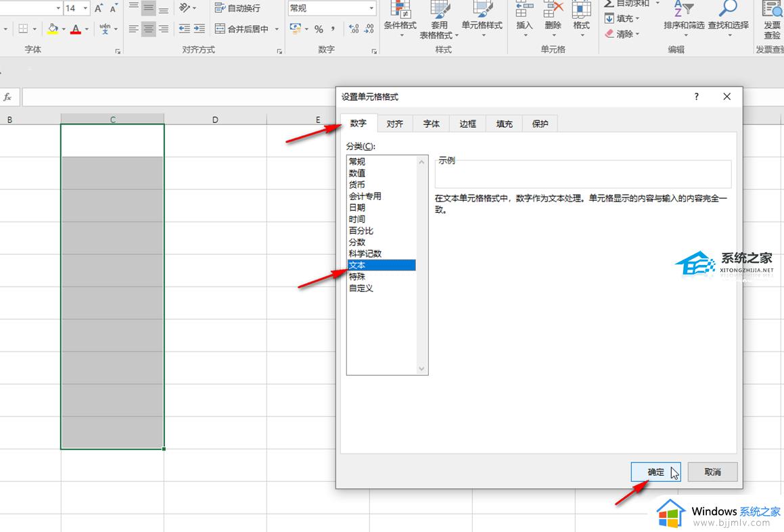The height and width of the screenshot is (532, 784).
Task: Apply the red font color
Action: coord(76,29)
